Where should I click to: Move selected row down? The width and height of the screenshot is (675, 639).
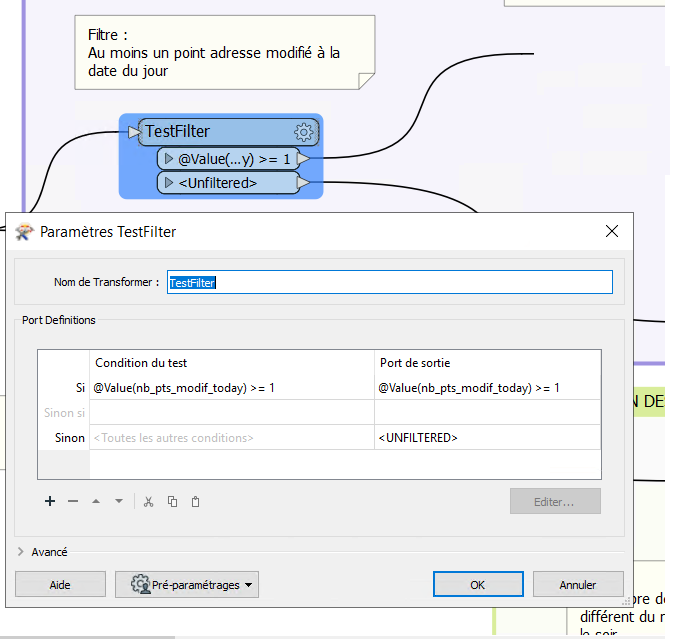coord(119,501)
